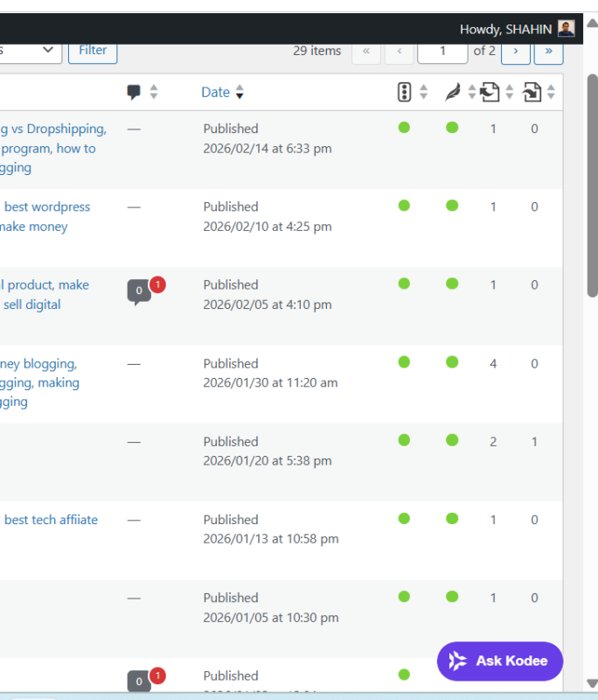This screenshot has height=700, width=598.
Task: Click the received internal links column icon
Action: pyautogui.click(x=532, y=92)
